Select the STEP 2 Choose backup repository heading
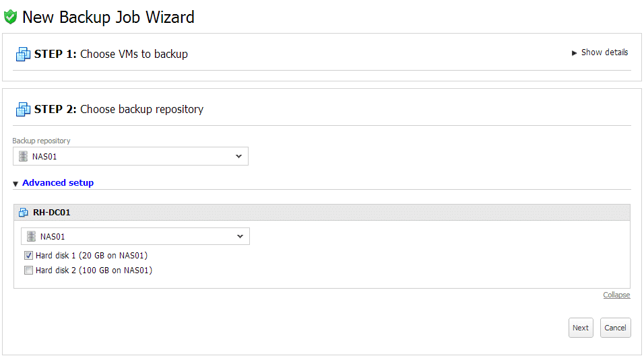 point(119,110)
